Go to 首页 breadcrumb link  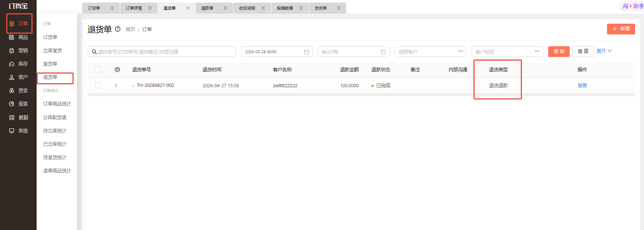tap(131, 29)
